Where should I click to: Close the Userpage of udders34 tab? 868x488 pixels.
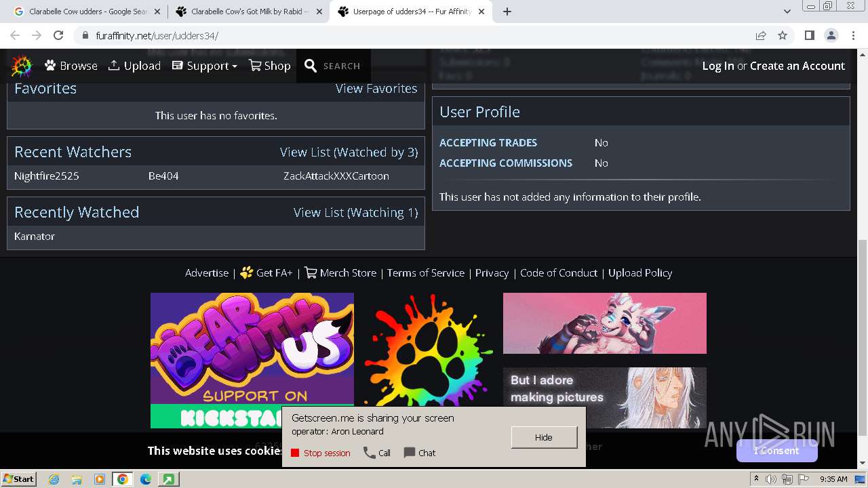point(481,12)
